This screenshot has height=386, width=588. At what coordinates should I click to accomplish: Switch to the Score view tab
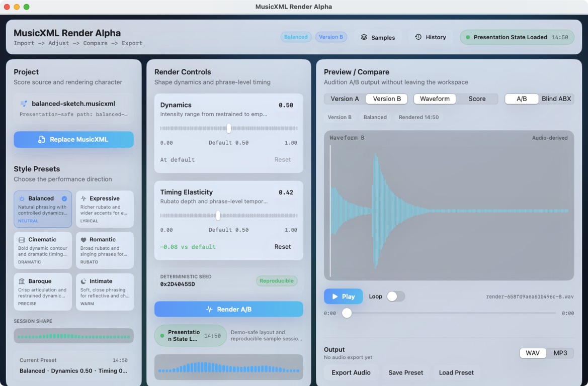[x=477, y=99]
